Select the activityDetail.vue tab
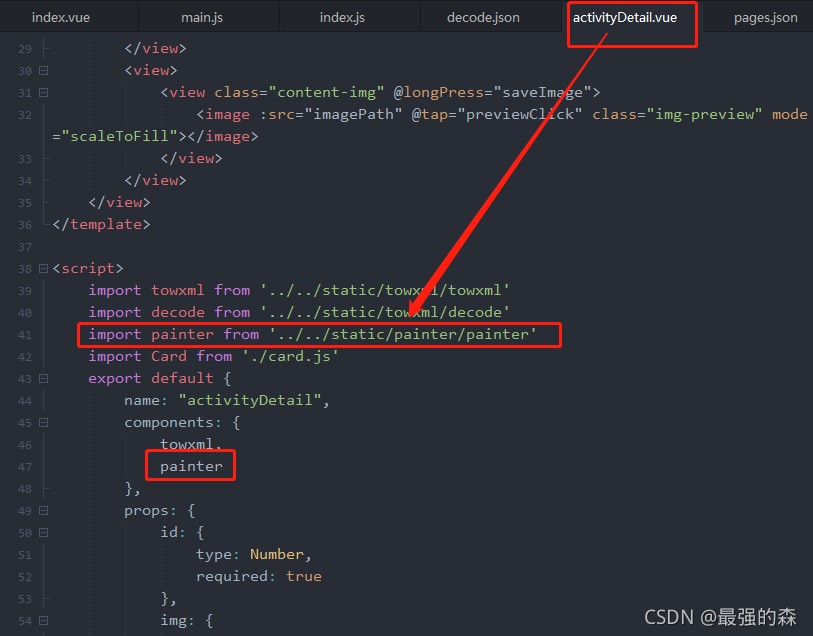 625,18
